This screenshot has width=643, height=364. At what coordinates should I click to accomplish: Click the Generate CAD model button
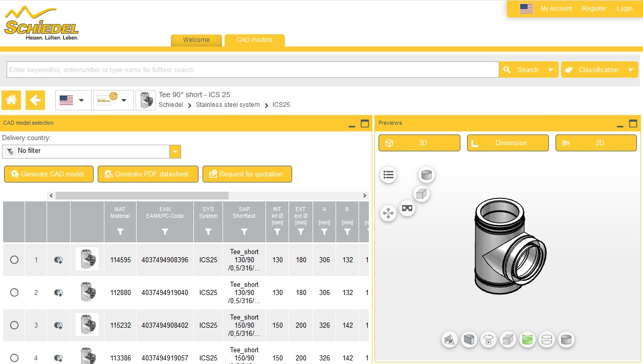(49, 174)
